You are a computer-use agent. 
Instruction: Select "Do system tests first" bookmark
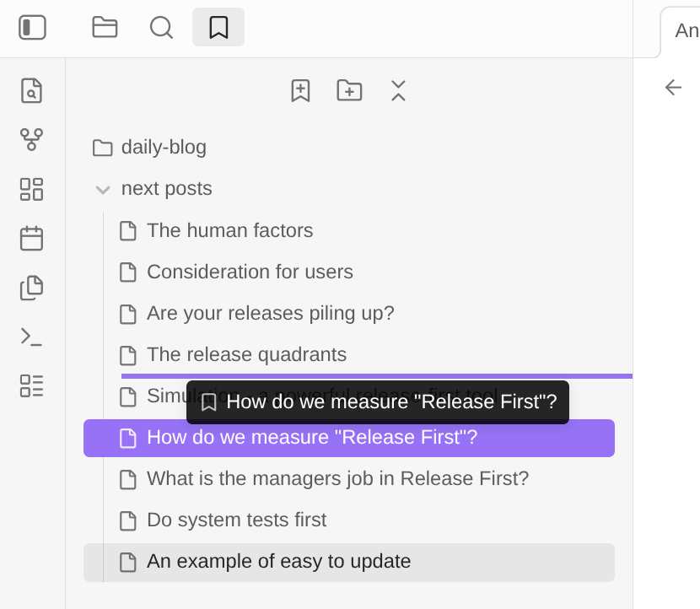point(236,520)
